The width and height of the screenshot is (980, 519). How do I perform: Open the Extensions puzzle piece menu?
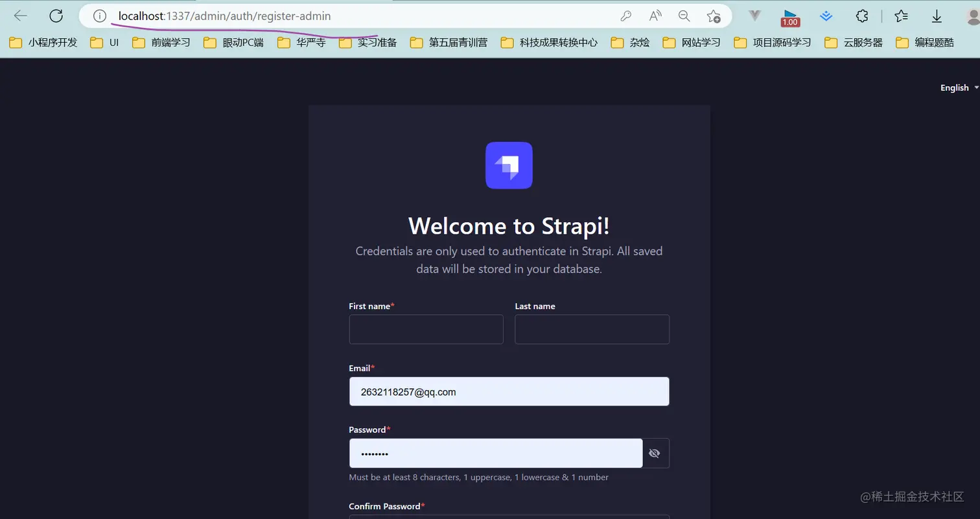tap(861, 16)
